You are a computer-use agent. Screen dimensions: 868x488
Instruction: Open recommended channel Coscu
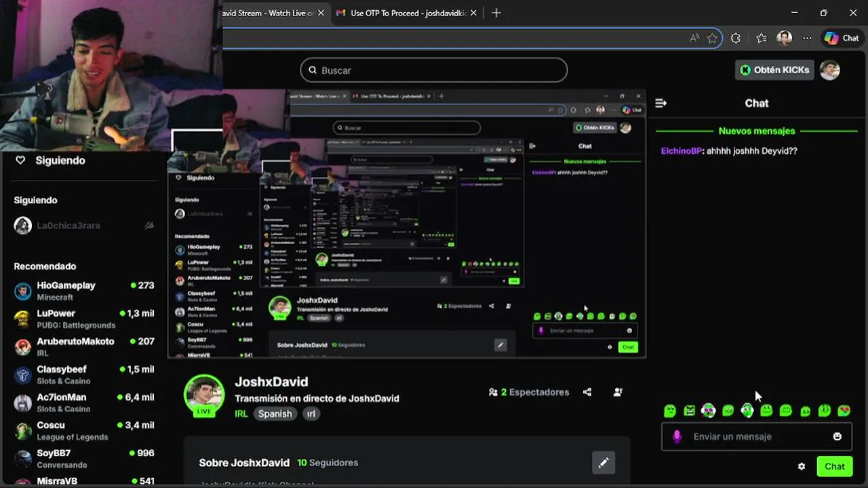coord(84,430)
